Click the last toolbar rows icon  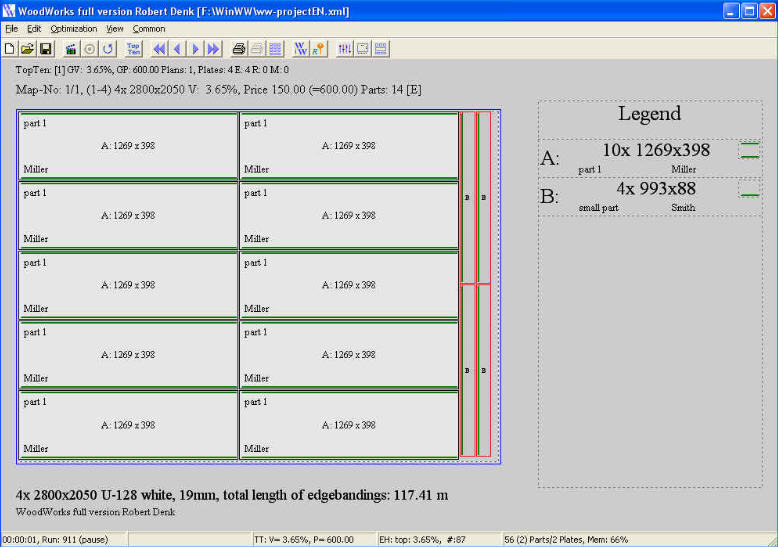click(381, 49)
